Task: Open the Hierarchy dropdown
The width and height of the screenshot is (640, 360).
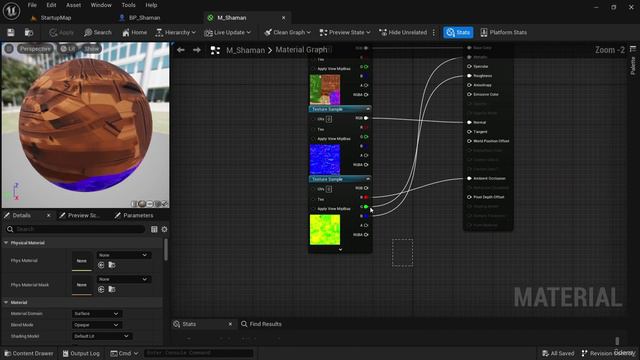Action: 175,32
